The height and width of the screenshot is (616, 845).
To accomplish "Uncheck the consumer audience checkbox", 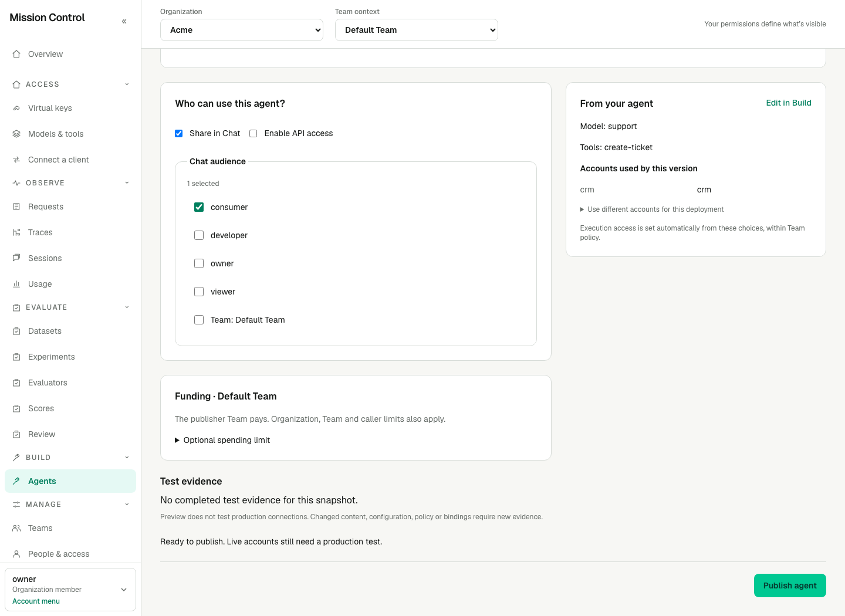I will pyautogui.click(x=199, y=207).
